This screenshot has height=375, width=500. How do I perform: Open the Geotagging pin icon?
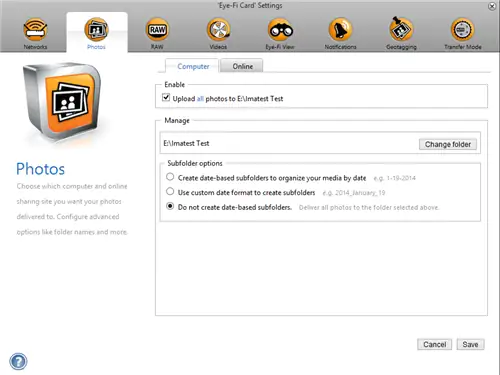click(401, 30)
